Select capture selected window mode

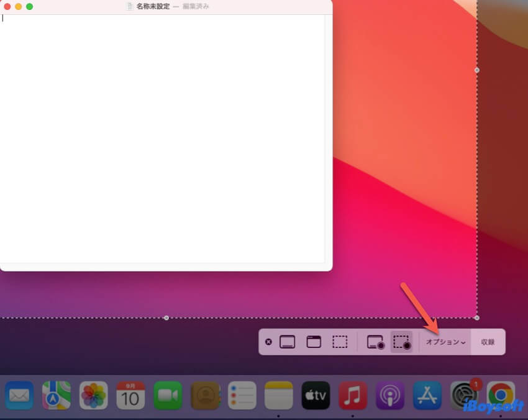(x=314, y=342)
